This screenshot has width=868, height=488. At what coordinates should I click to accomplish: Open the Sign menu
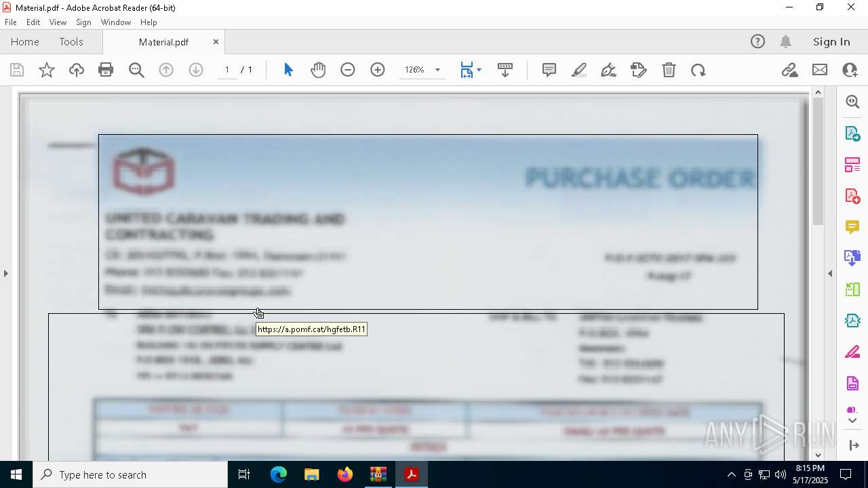(84, 22)
